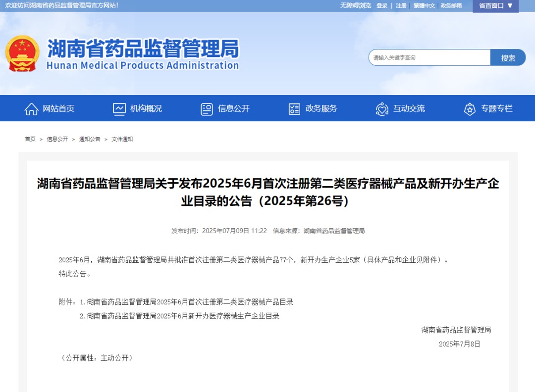Screen dimensions: 535x392
Task: Click the 湖南省药品监督管理局 site title
Action: coord(143,49)
